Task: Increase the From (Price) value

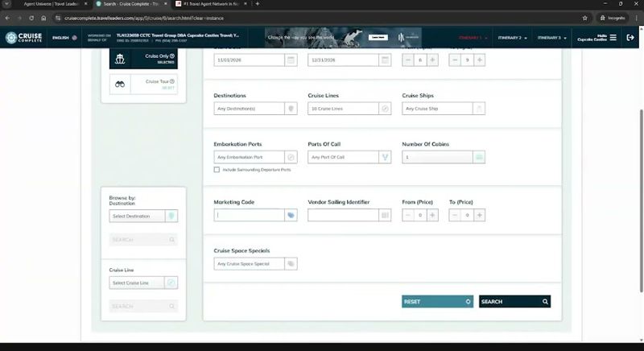Action: pyautogui.click(x=432, y=215)
